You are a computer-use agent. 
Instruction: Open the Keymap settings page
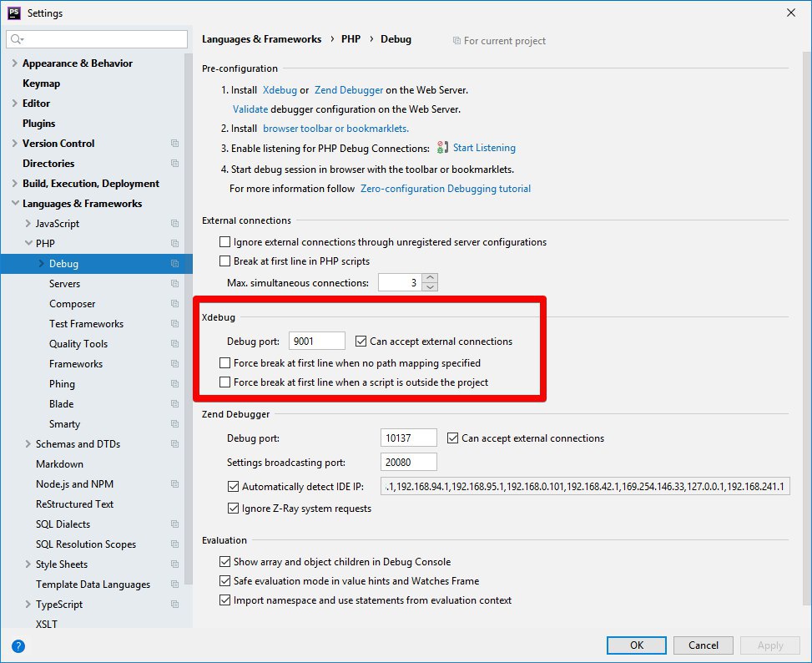41,84
